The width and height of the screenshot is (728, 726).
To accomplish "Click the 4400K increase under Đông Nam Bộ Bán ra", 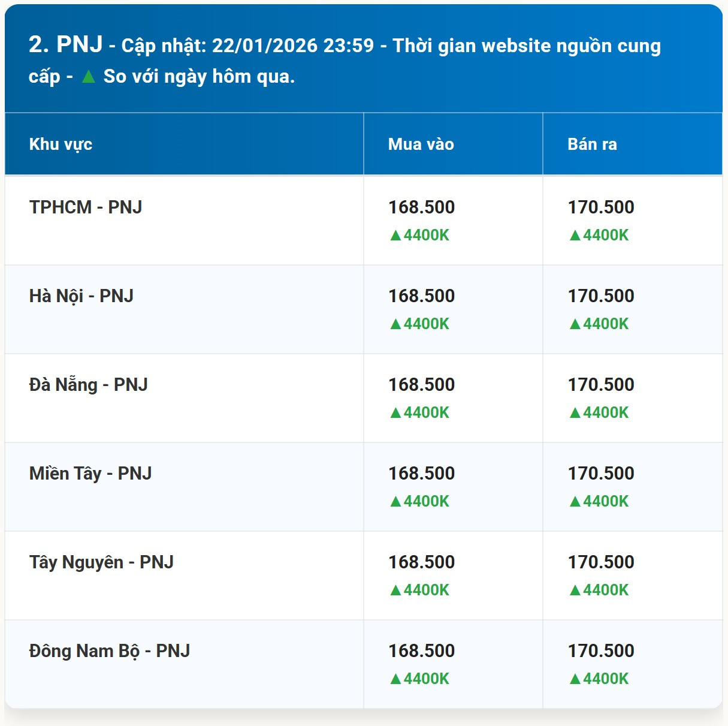I will pos(599,679).
